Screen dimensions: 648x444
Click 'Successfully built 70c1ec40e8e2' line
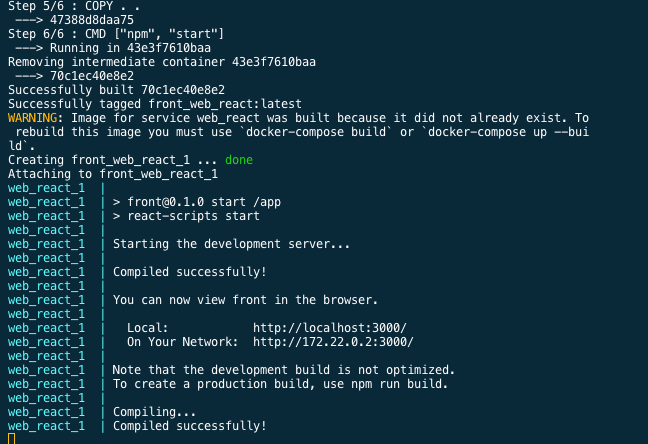point(117,90)
